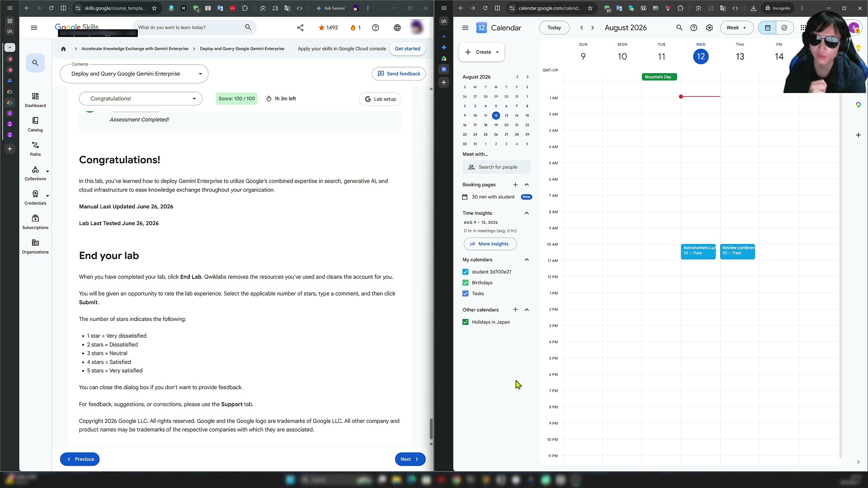
Task: Open Review conference event on Thursday
Action: [x=738, y=251]
